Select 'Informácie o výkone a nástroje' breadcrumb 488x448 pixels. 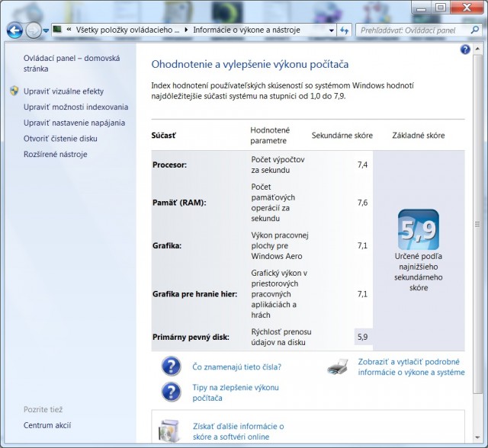point(246,30)
